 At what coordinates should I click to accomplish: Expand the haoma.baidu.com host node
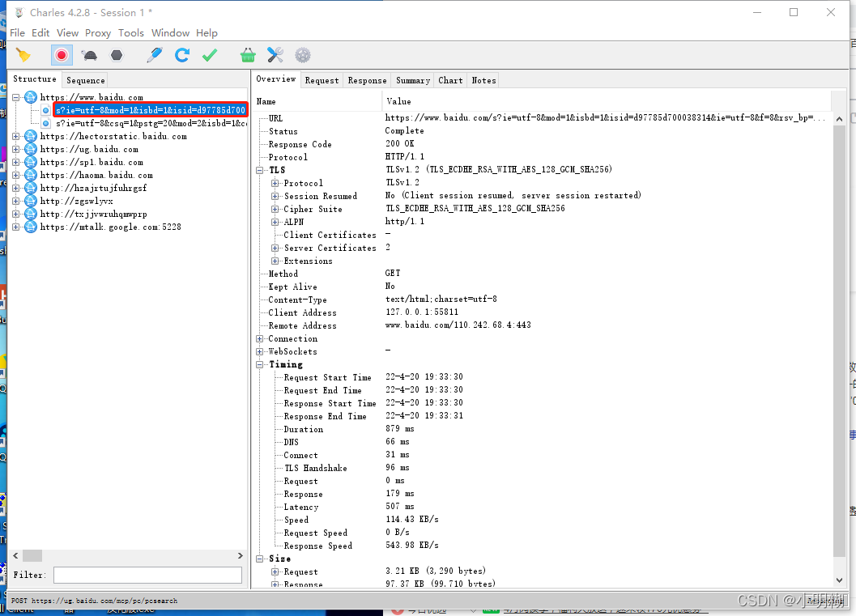[x=16, y=175]
